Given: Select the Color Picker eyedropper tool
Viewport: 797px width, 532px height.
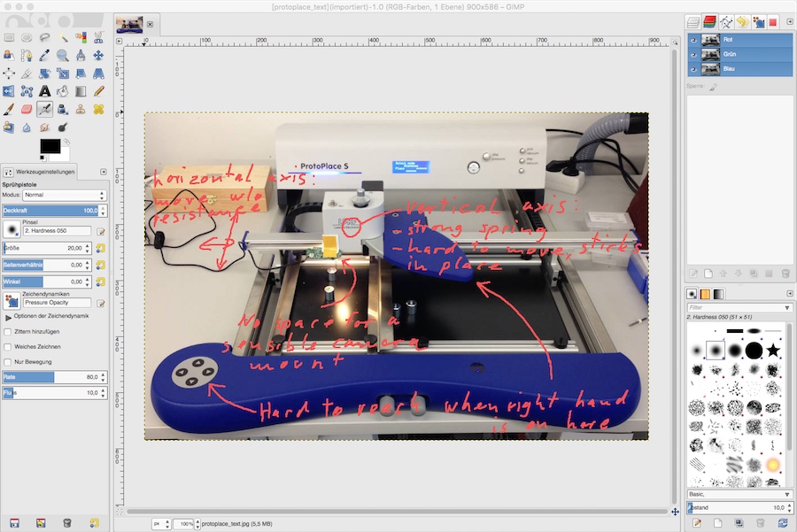Looking at the screenshot, I should 45,56.
